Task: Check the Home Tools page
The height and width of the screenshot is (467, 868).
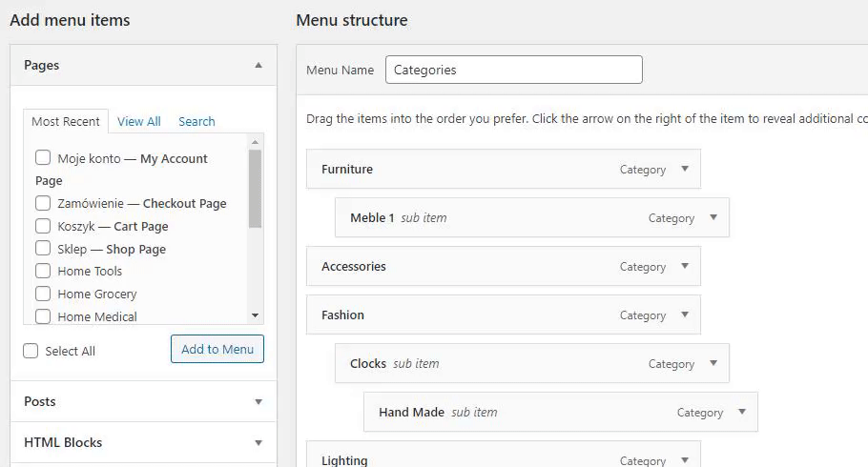Action: pyautogui.click(x=43, y=271)
